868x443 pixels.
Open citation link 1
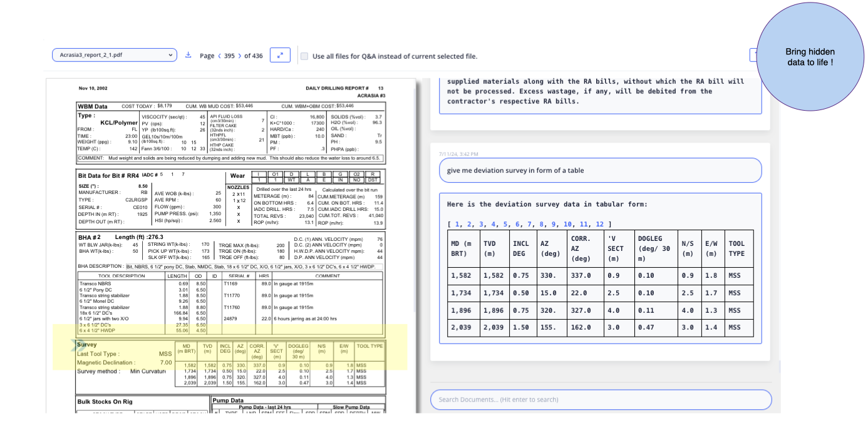458,224
